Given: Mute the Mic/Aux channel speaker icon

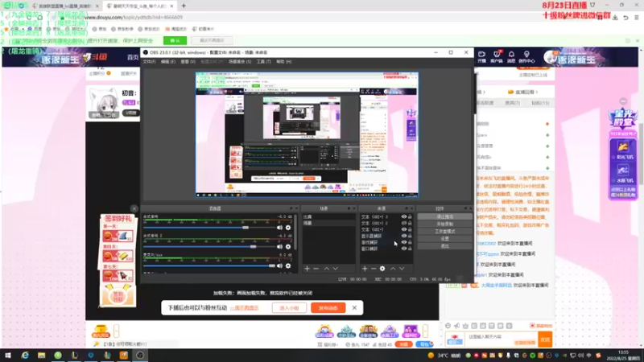Looking at the screenshot, I should [x=279, y=266].
